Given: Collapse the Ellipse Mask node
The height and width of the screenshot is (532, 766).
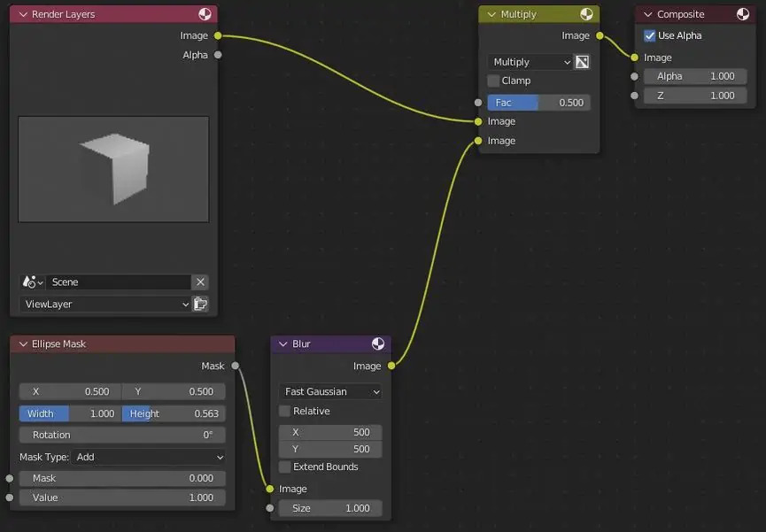Looking at the screenshot, I should [22, 343].
